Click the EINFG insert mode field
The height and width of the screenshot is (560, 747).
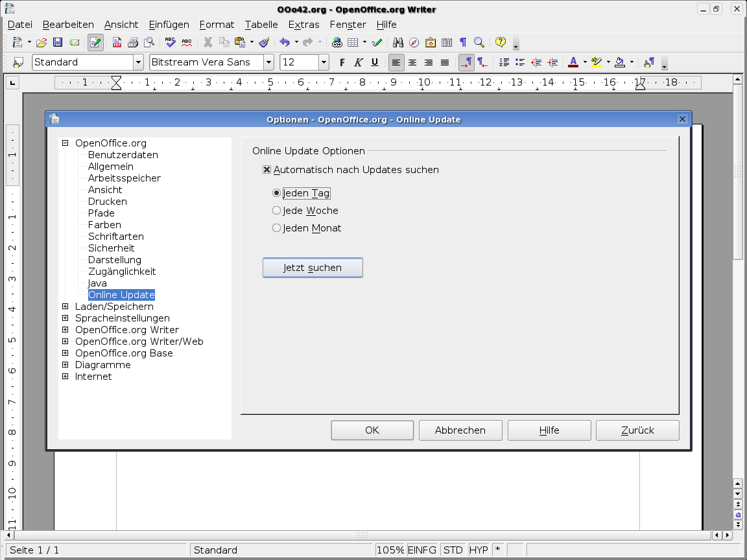422,550
